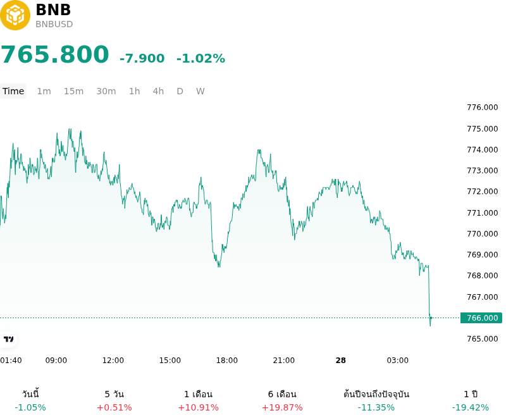Select the 4h chart interval
Viewport: 506px width, 420px height.
tap(158, 91)
